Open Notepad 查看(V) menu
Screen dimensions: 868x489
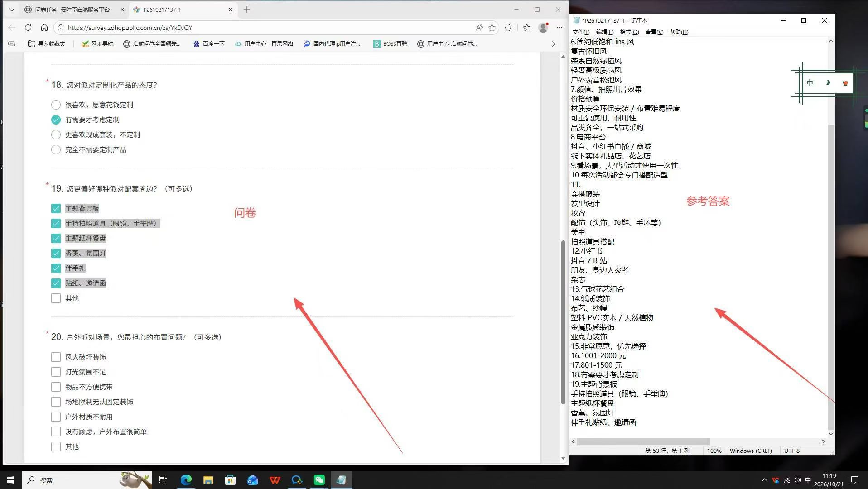pos(654,32)
